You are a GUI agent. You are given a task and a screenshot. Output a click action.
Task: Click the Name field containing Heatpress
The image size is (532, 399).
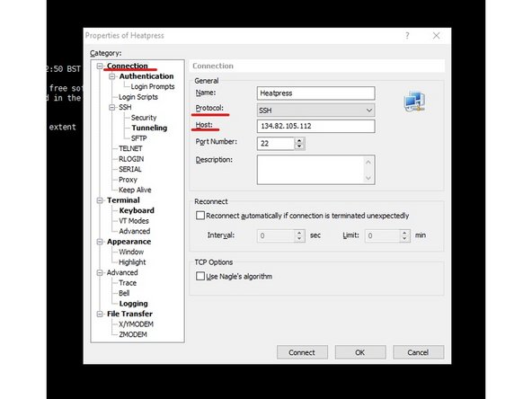click(316, 93)
